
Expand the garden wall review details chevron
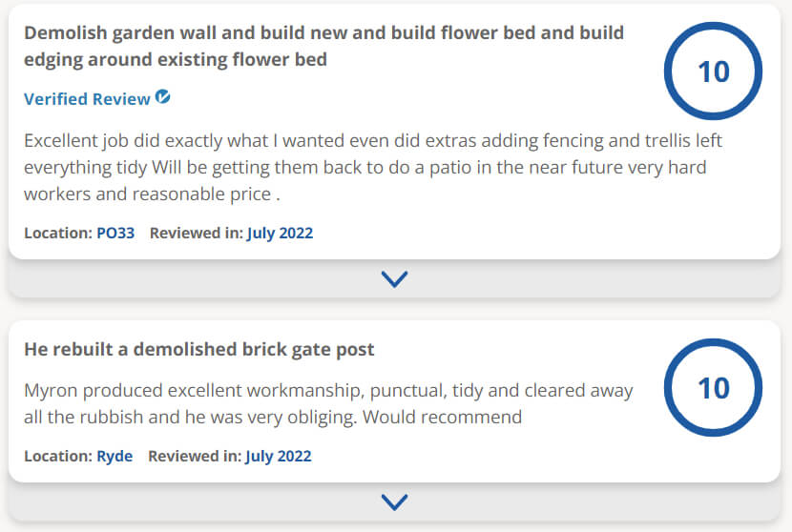coord(394,278)
